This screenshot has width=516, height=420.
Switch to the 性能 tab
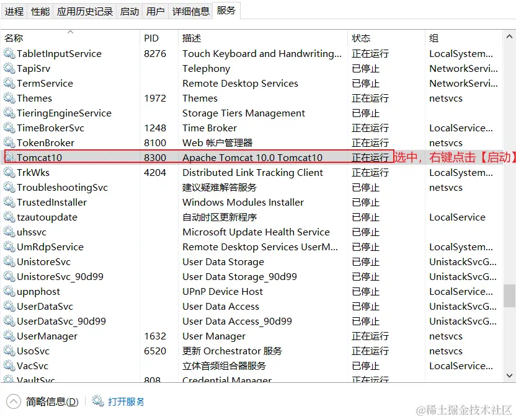(x=40, y=12)
